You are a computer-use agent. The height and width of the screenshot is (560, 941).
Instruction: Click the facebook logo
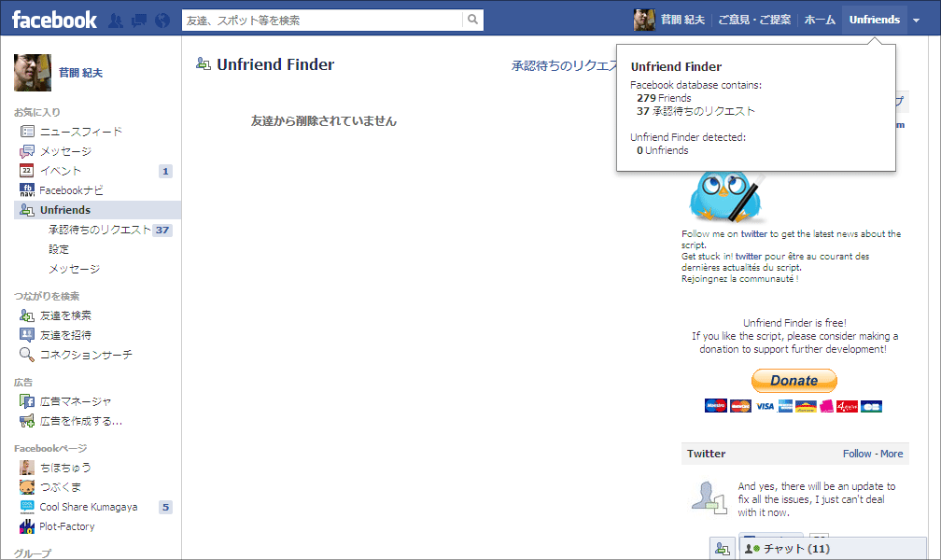pyautogui.click(x=54, y=20)
